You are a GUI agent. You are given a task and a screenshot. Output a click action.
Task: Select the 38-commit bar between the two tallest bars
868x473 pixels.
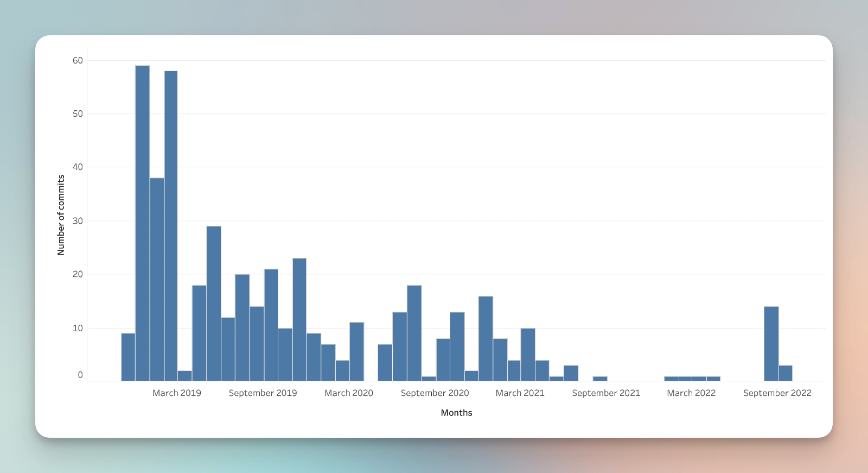tap(157, 279)
